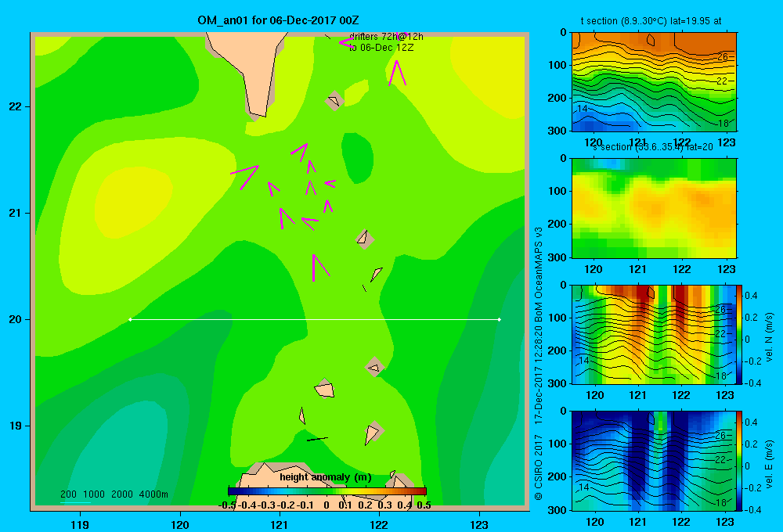This screenshot has width=783, height=532.
Task: Click contour label 14 in temperature section
Action: (x=583, y=108)
